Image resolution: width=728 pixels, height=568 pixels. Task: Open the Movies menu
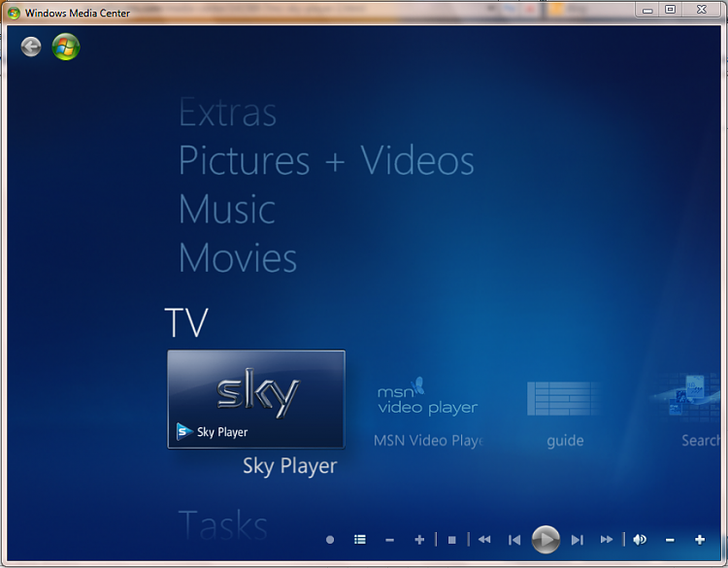238,257
